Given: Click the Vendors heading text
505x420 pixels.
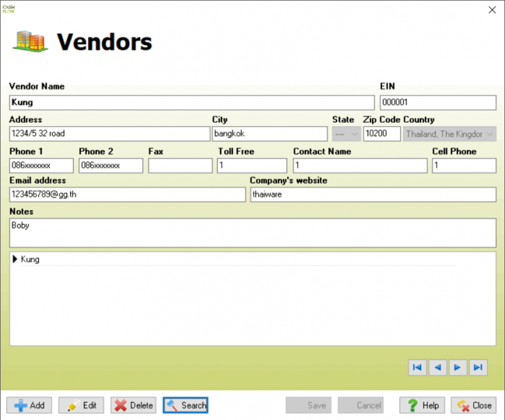Looking at the screenshot, I should click(x=104, y=42).
